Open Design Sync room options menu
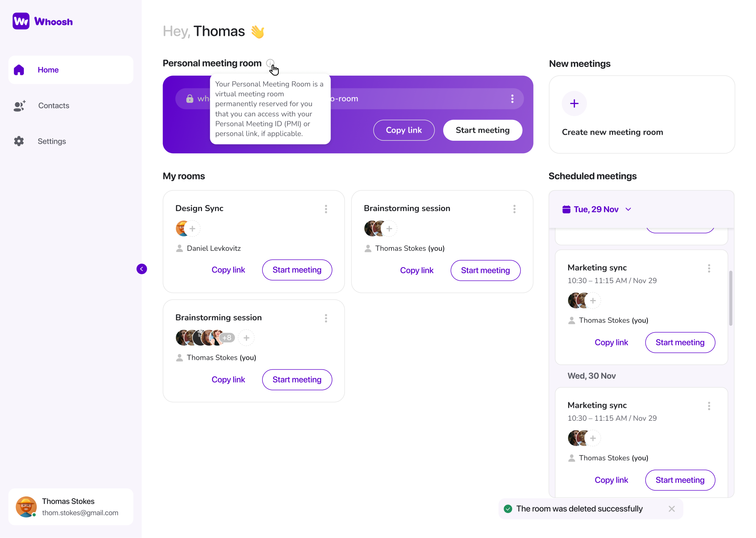Image resolution: width=756 pixels, height=538 pixels. click(326, 209)
